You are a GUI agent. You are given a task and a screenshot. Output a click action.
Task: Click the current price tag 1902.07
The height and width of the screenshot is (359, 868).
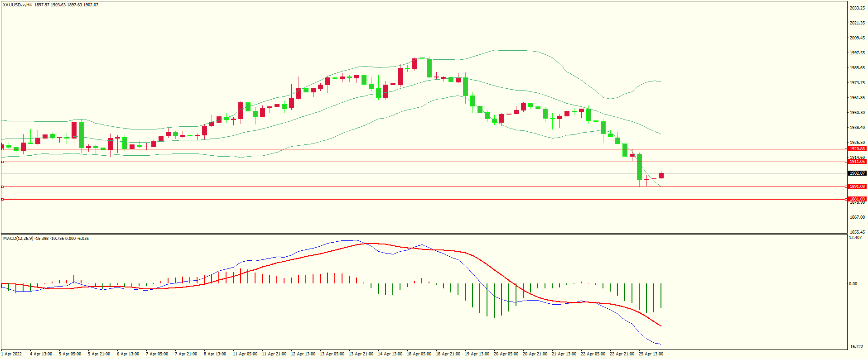tap(857, 173)
